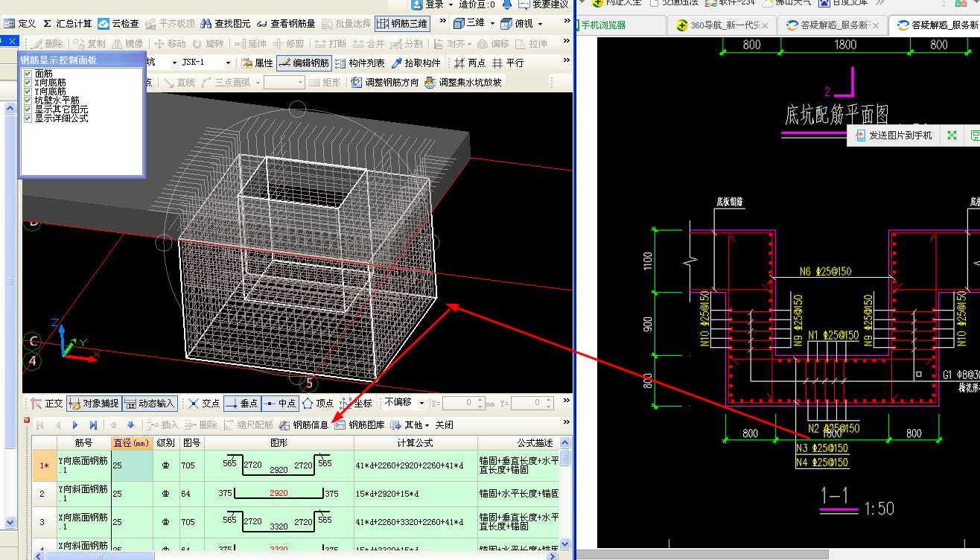Screen dimensions: 980x560
Task: Toggle 中点 midpoint snap
Action: pyautogui.click(x=279, y=404)
